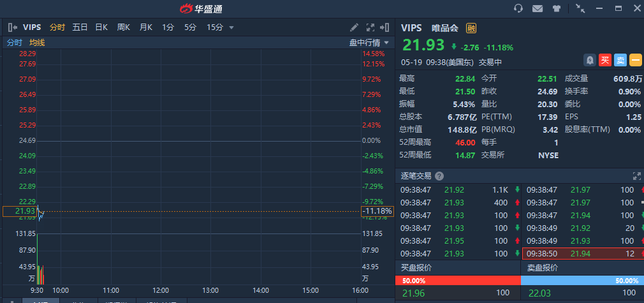The width and height of the screenshot is (644, 303).
Task: Open customer service headset icon
Action: pos(518,8)
